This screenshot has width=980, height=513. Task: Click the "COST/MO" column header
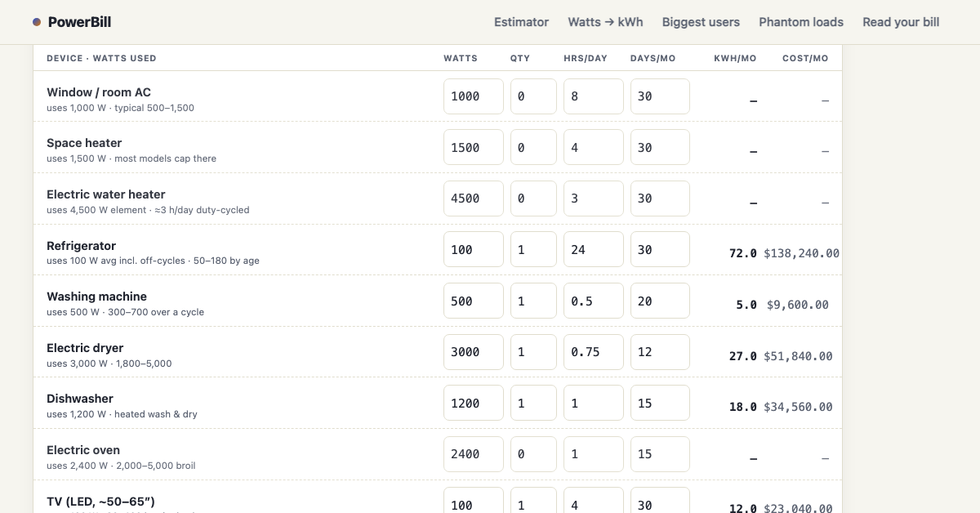pyautogui.click(x=805, y=58)
